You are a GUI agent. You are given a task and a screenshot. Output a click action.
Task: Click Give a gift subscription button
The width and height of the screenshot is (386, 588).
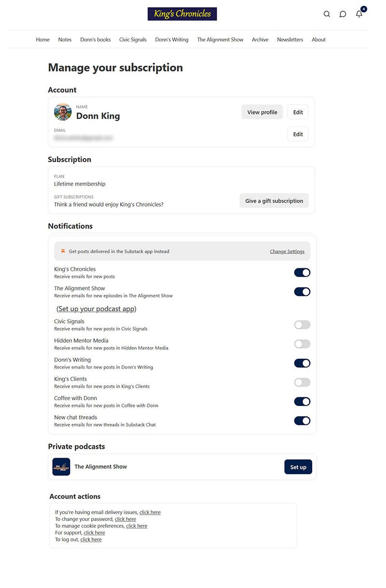click(x=274, y=201)
